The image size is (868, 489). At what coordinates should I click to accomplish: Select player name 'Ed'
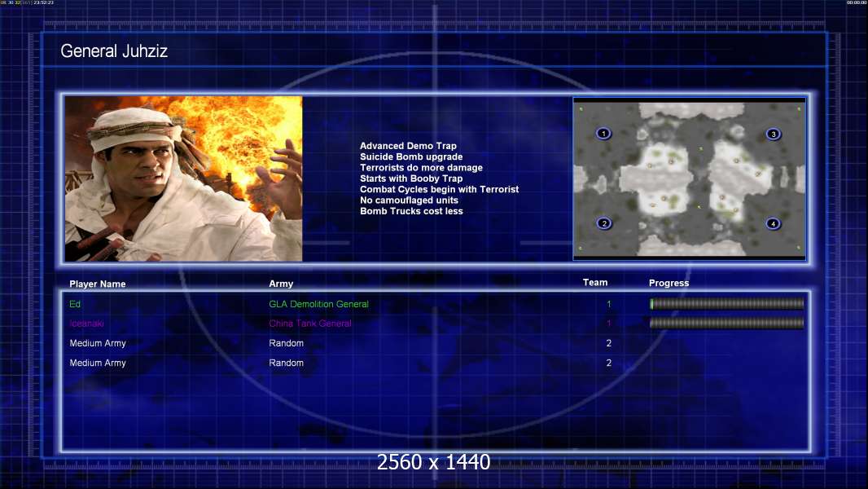pyautogui.click(x=75, y=304)
